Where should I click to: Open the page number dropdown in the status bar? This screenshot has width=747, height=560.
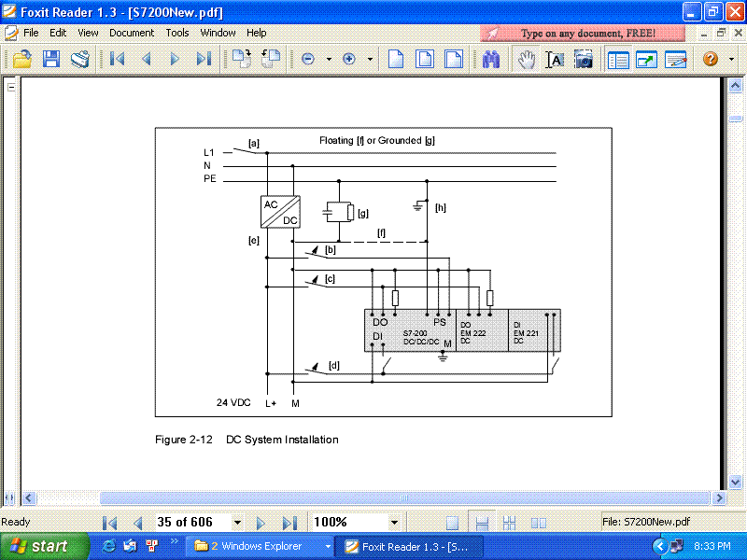[236, 523]
